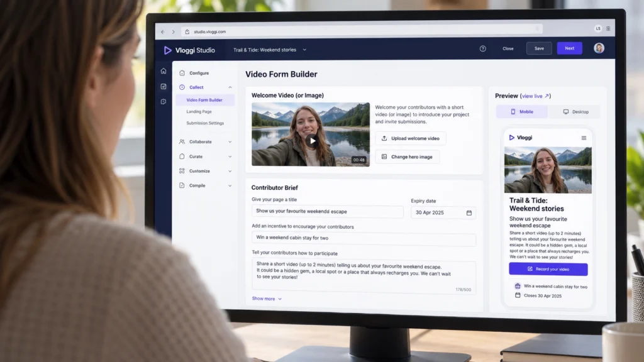Image resolution: width=644 pixels, height=362 pixels.
Task: Select Video Form Builder in sidebar
Action: tap(205, 100)
